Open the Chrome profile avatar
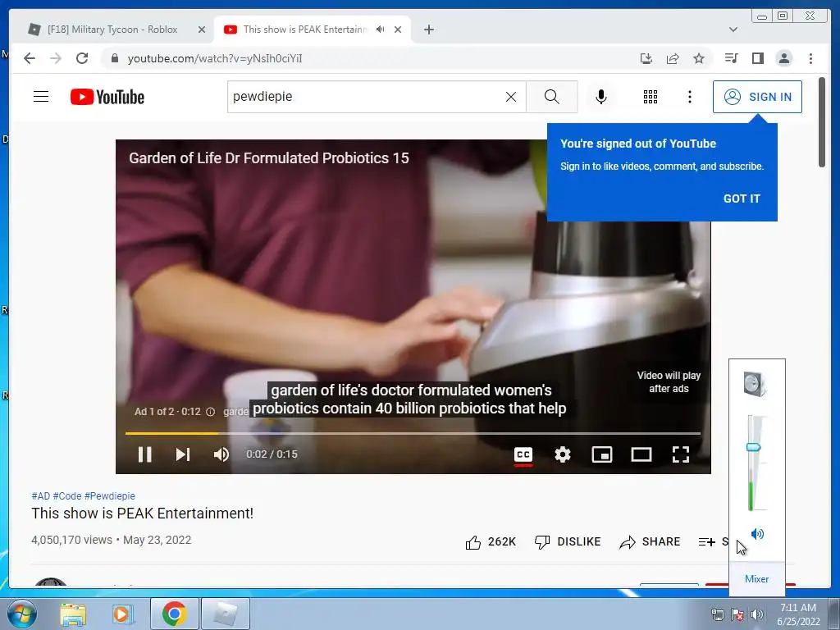840x630 pixels. (784, 58)
